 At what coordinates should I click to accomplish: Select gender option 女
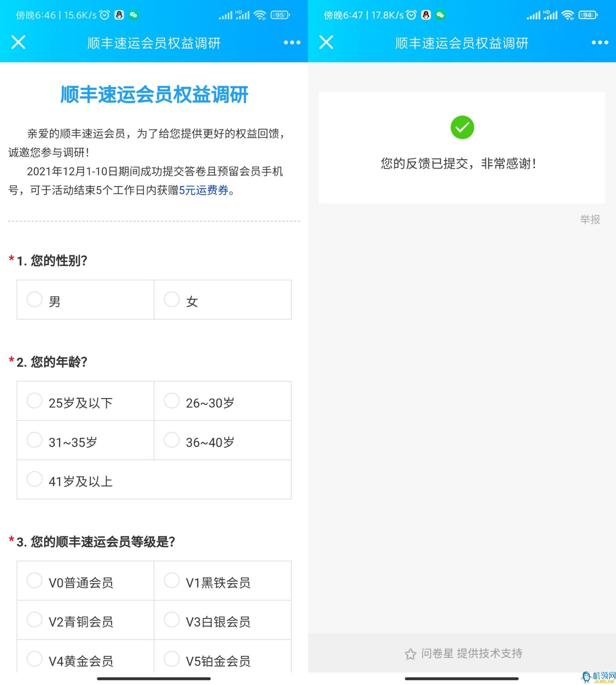coord(223,300)
